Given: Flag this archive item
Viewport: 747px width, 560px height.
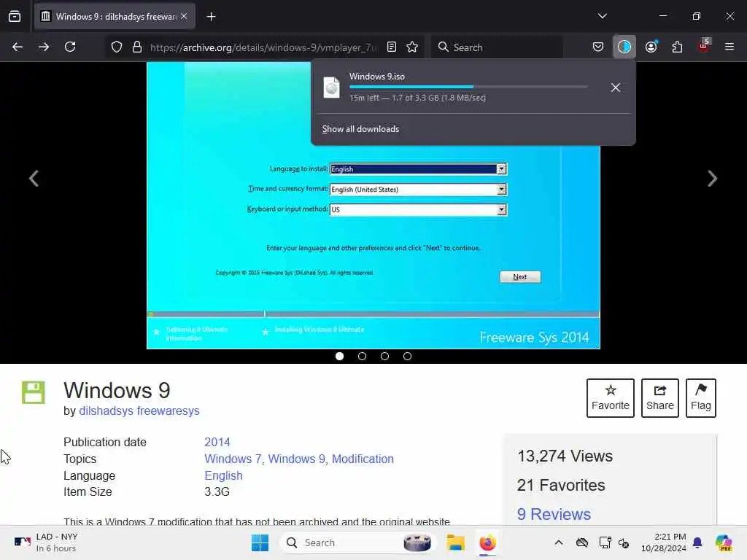Looking at the screenshot, I should pos(701,398).
